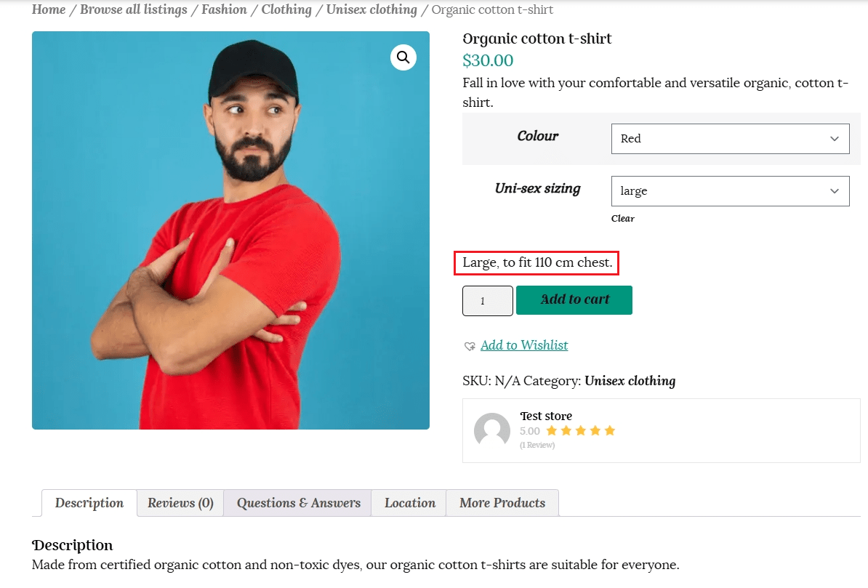The image size is (868, 588).
Task: Open the Colour dropdown
Action: (x=730, y=139)
